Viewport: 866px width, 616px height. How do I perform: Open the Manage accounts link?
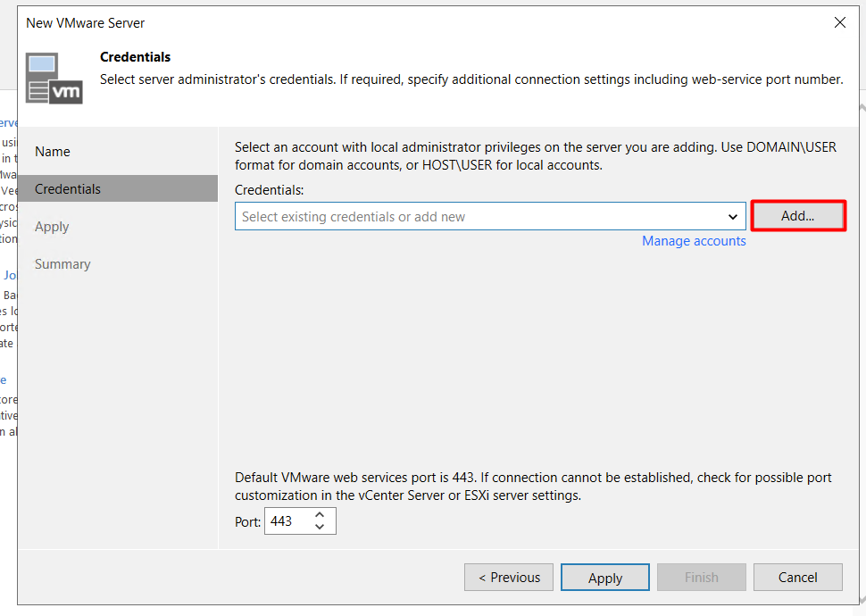point(694,241)
